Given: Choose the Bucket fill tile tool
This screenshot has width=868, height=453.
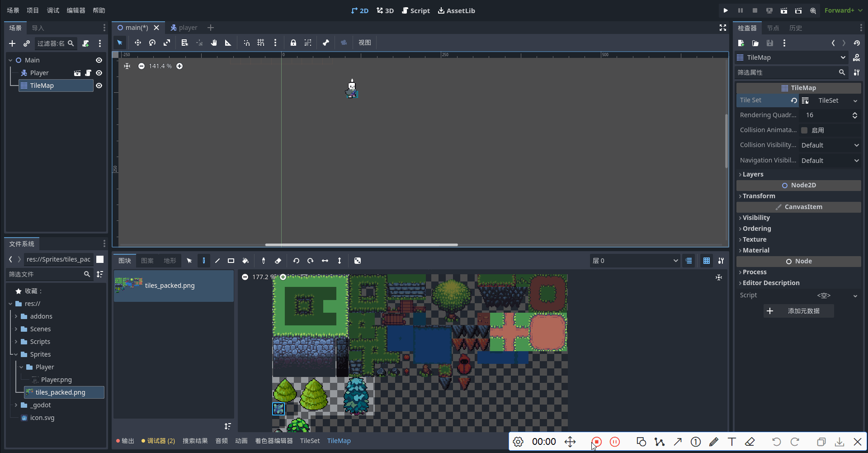Looking at the screenshot, I should pos(245,261).
